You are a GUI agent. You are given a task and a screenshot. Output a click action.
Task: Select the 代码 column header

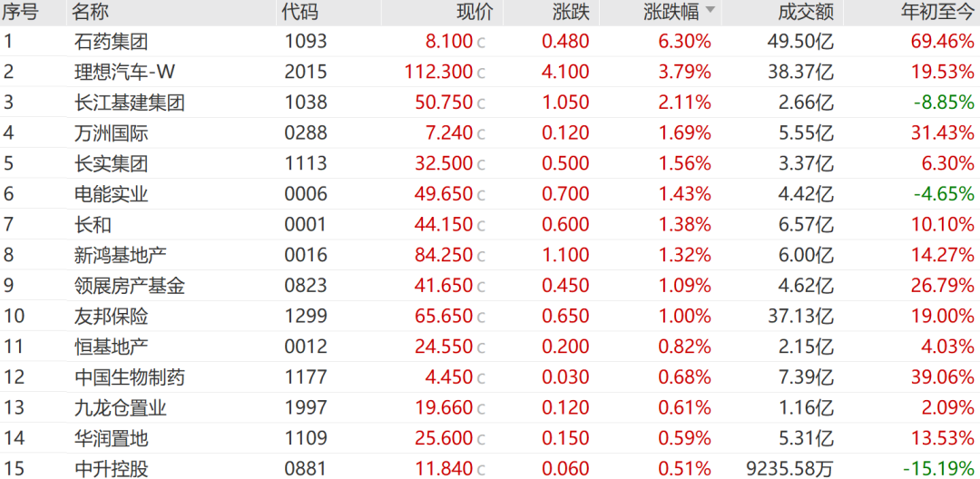[300, 12]
